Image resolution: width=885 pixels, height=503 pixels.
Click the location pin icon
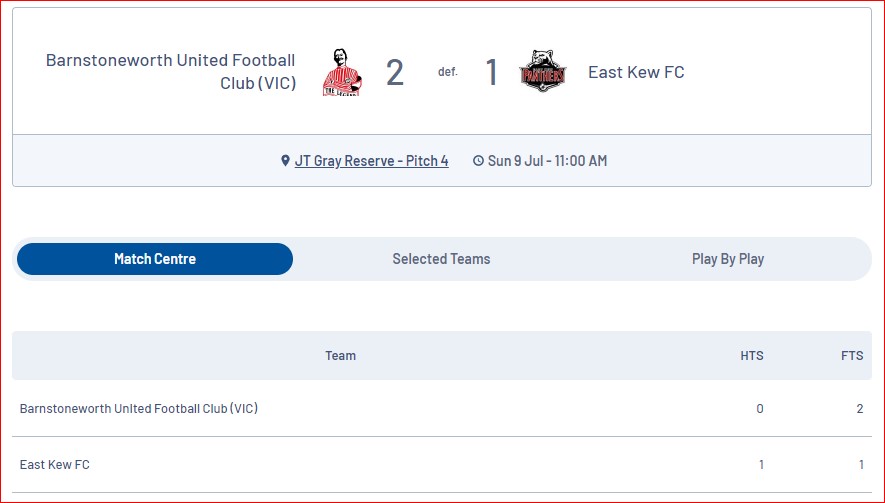[x=285, y=161]
